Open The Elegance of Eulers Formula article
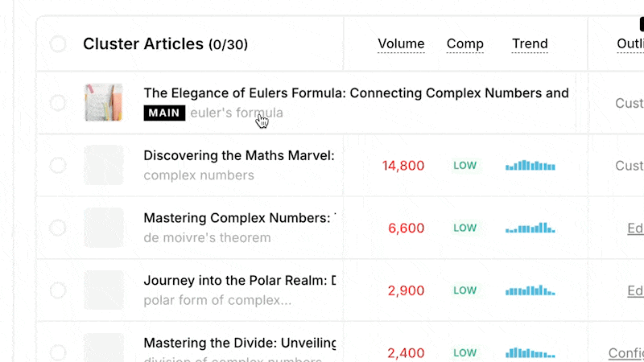The width and height of the screenshot is (644, 362). (x=356, y=93)
